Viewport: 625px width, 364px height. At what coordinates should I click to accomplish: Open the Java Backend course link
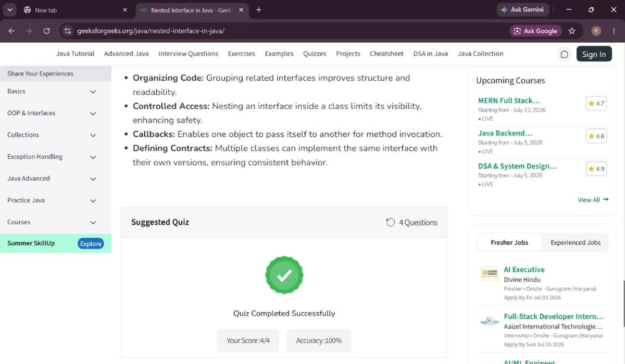[505, 133]
